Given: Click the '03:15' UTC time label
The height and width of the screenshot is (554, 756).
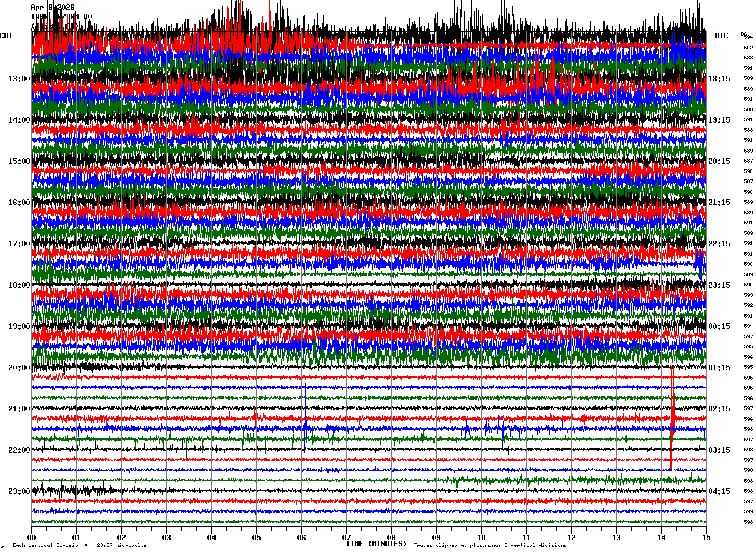Looking at the screenshot, I should tap(719, 450).
